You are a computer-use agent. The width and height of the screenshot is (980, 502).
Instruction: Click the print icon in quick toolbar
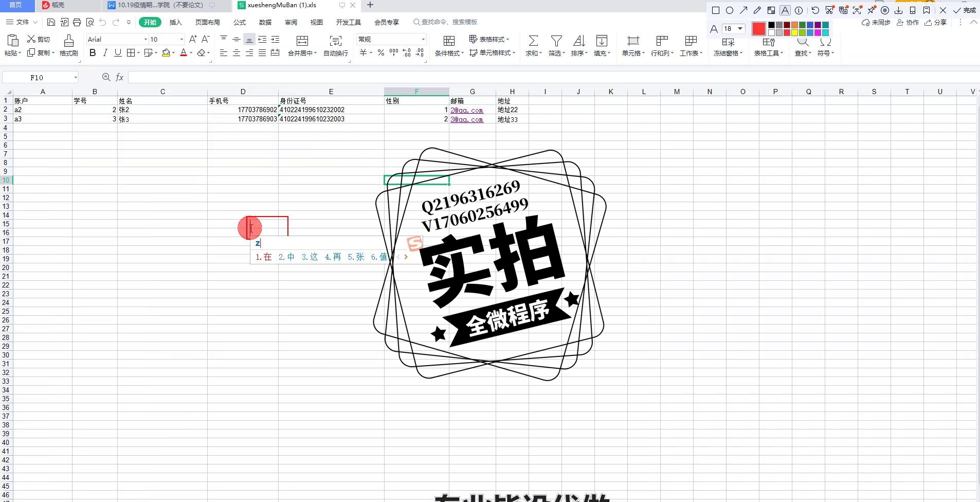(77, 22)
